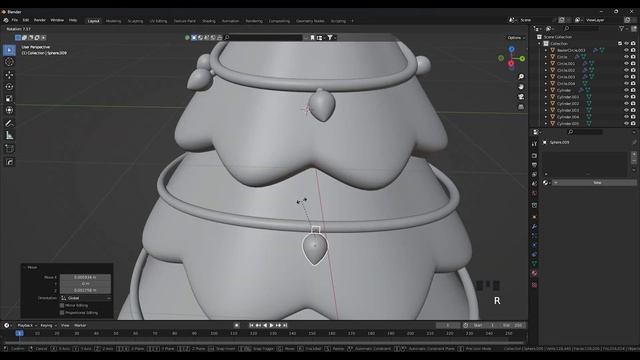640x360 pixels.
Task: Open the viewport Options dropdown
Action: 515,38
